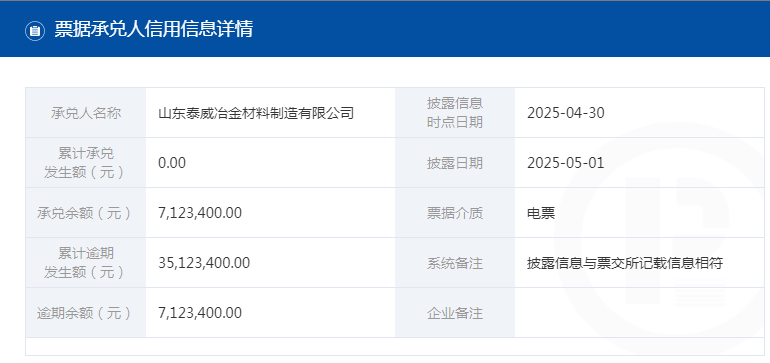Click the 披露信息时点日期 label cell
The width and height of the screenshot is (770, 363).
coord(455,113)
